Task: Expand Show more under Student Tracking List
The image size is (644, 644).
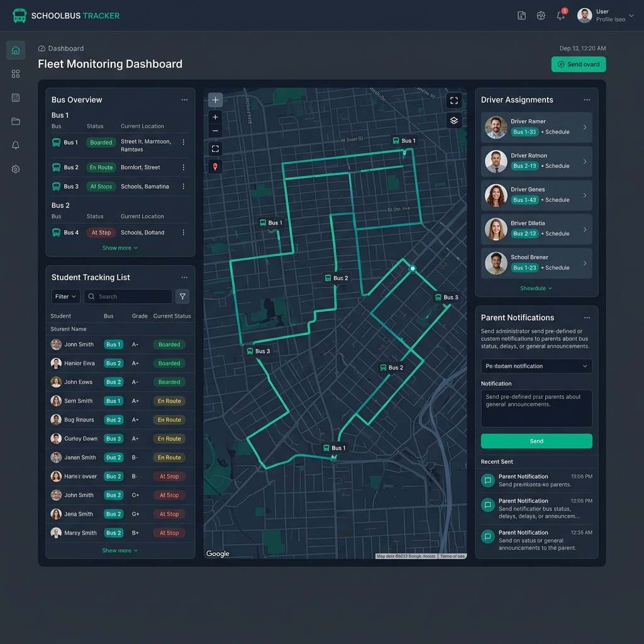Action: point(119,550)
